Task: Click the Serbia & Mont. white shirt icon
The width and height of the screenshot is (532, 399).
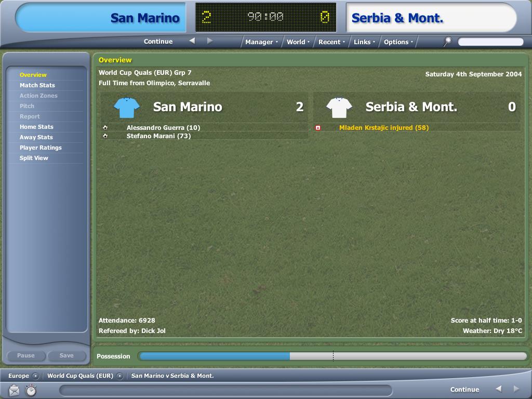Action: coord(339,107)
